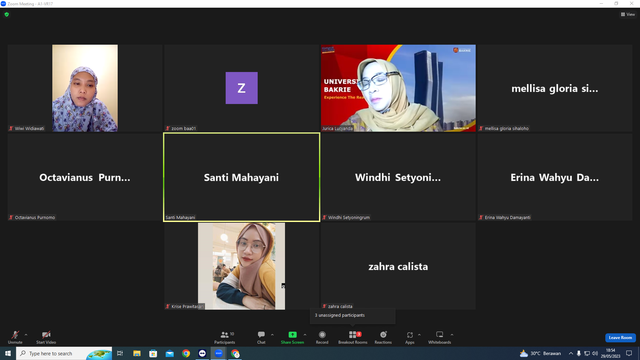
Task: Click the '3 unassigned participants' tooltip
Action: tap(352, 316)
